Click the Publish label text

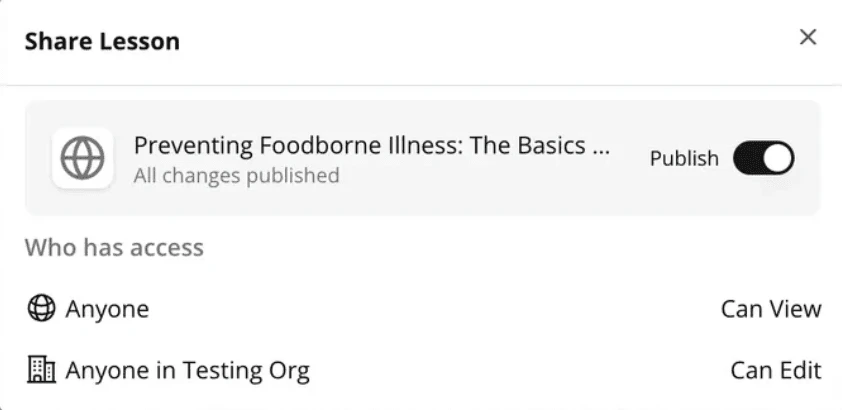684,158
